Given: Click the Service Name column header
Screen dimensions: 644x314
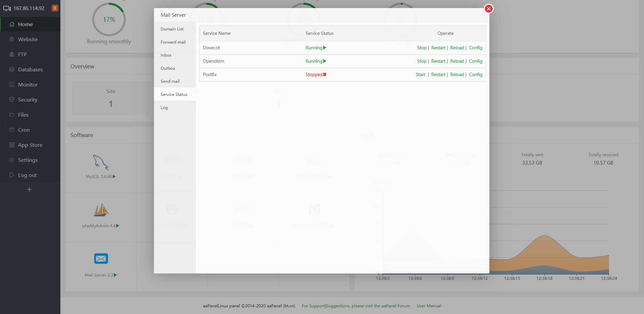Looking at the screenshot, I should [x=217, y=34].
